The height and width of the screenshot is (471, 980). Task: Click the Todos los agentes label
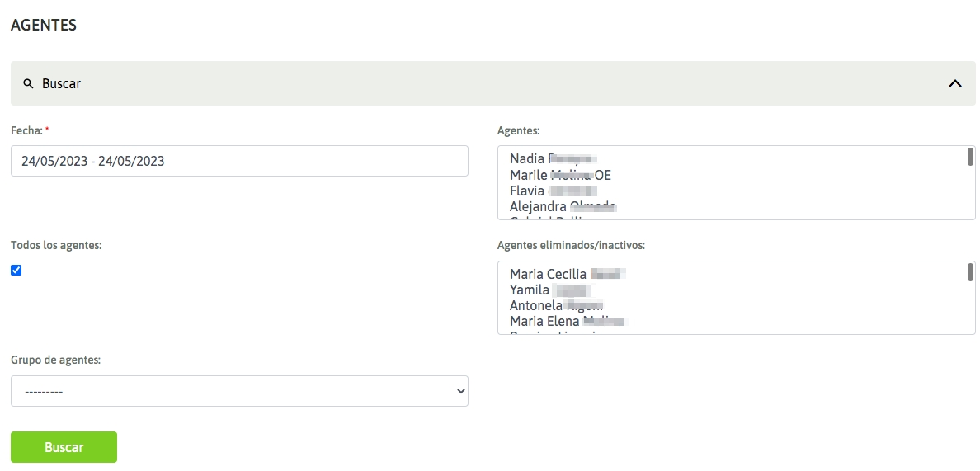56,245
